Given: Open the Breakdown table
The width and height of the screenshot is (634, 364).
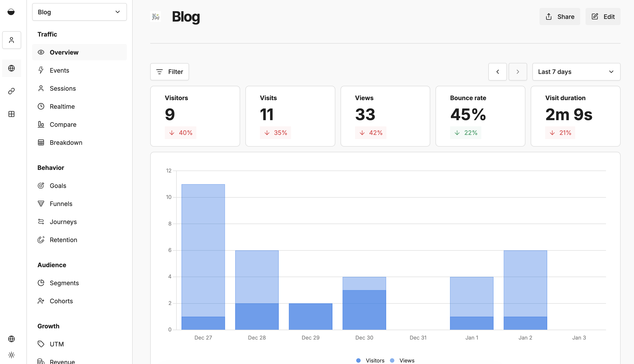Looking at the screenshot, I should (x=66, y=142).
